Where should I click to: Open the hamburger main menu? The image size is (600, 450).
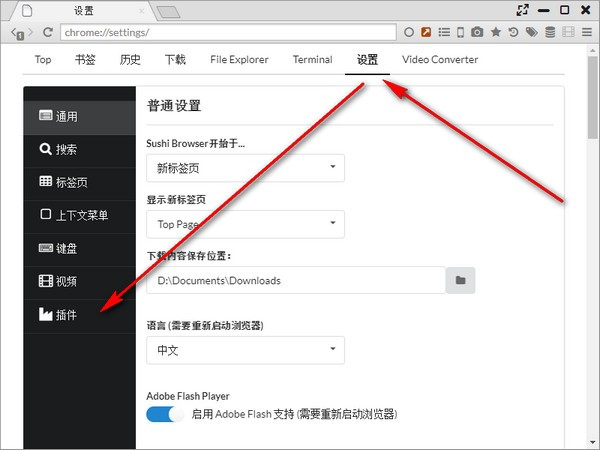587,32
